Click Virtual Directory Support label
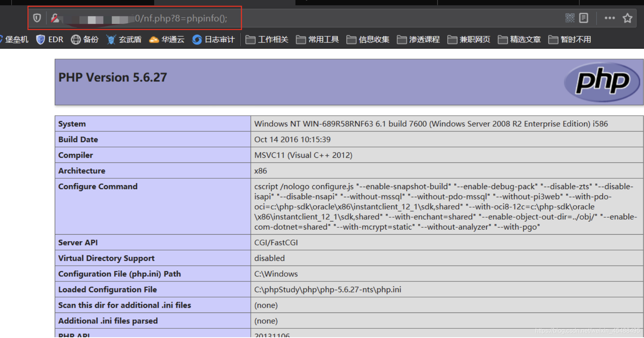This screenshot has width=644, height=338. [106, 258]
